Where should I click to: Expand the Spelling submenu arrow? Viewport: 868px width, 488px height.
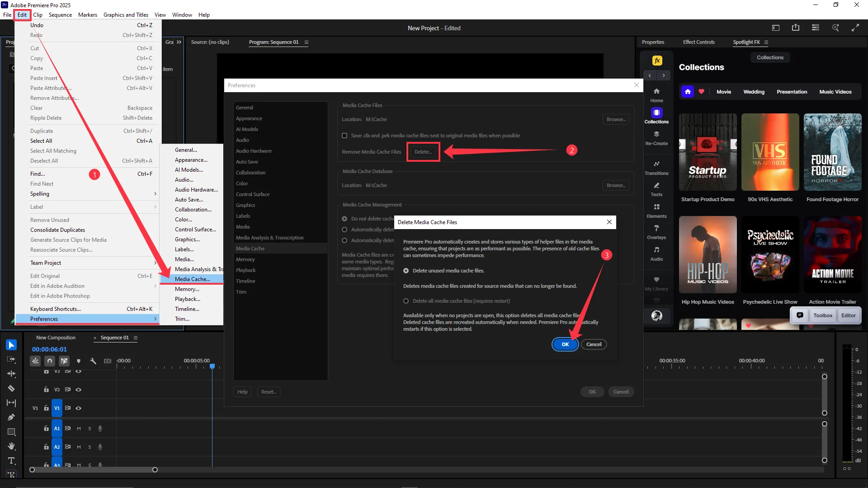click(155, 194)
